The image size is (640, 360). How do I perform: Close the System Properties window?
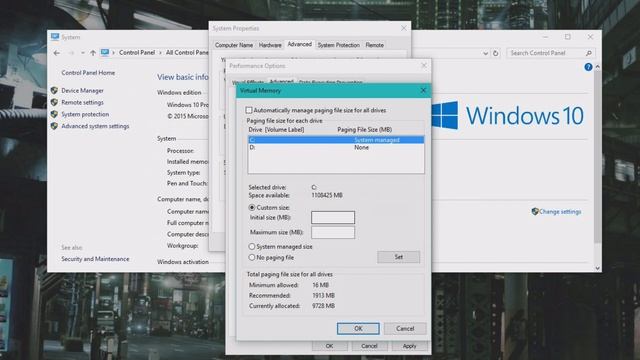pos(404,28)
